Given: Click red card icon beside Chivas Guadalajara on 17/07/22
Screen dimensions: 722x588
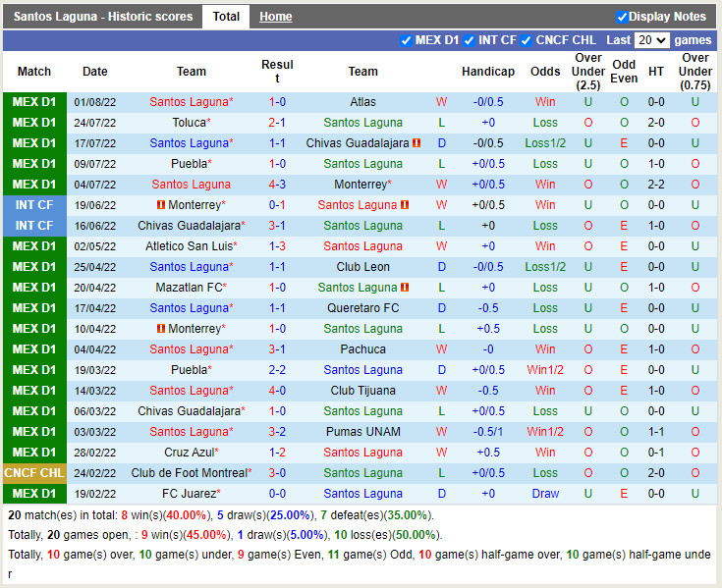Looking at the screenshot, I should coord(416,143).
